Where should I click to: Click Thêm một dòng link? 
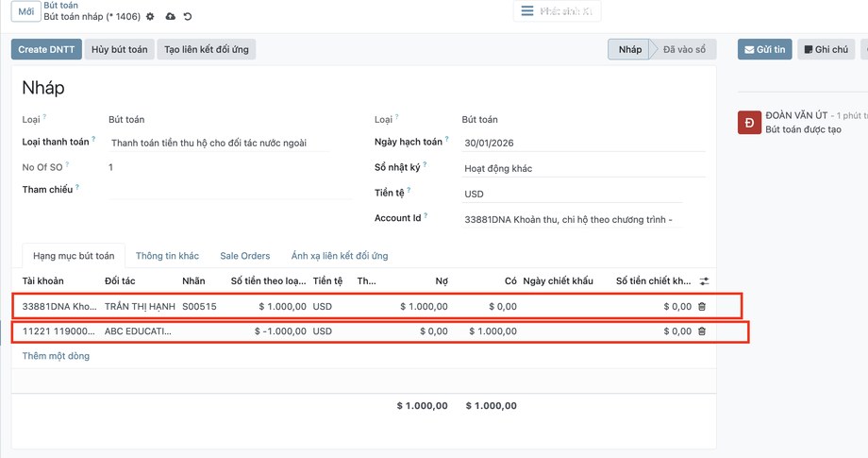56,356
